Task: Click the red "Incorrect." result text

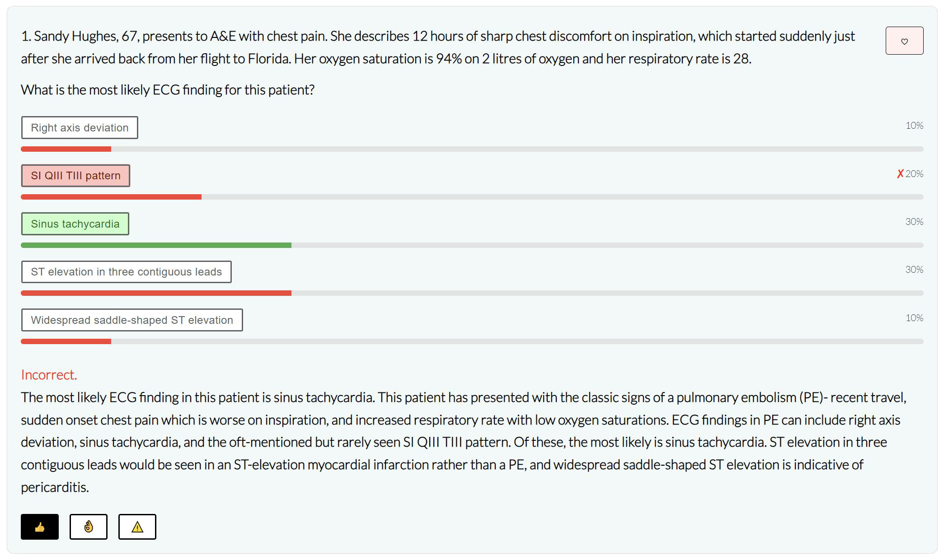Action: [49, 375]
